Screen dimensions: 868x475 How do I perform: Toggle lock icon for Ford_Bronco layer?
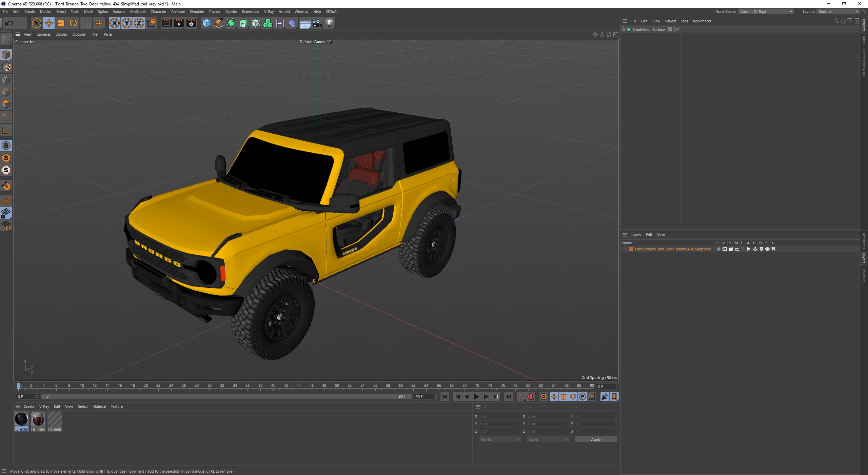[743, 249]
